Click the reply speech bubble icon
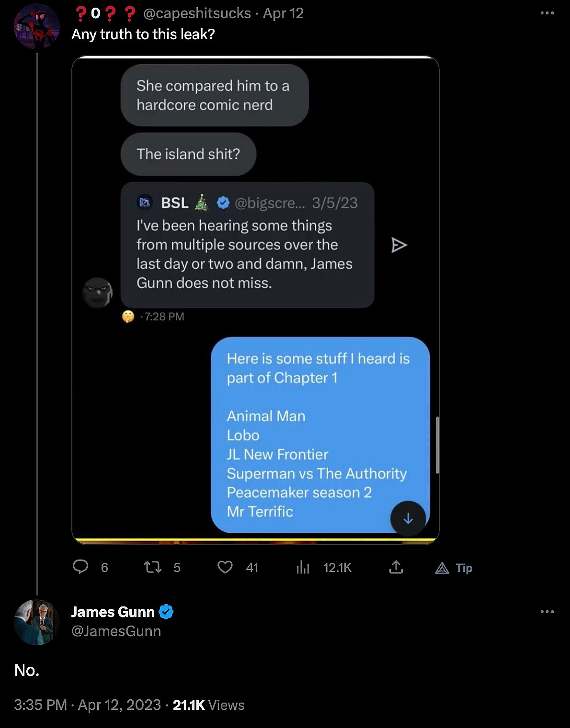570x728 pixels. (80, 567)
